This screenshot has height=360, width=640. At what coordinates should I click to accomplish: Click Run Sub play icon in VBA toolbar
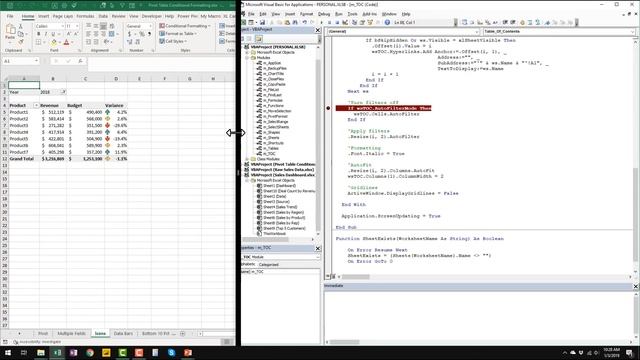[x=321, y=22]
